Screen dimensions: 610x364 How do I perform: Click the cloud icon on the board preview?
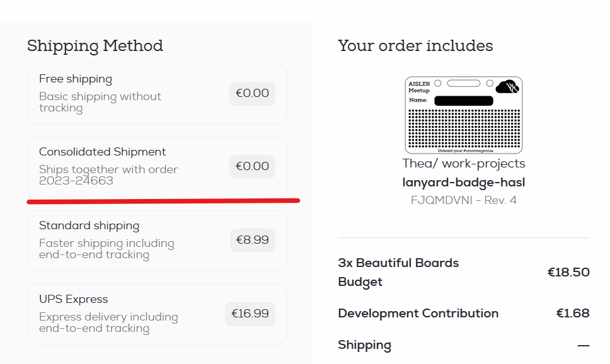coord(507,87)
